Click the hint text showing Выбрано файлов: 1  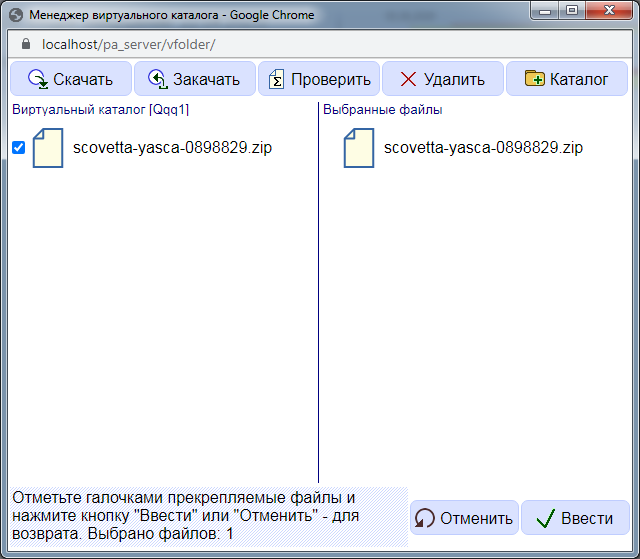coord(209,516)
